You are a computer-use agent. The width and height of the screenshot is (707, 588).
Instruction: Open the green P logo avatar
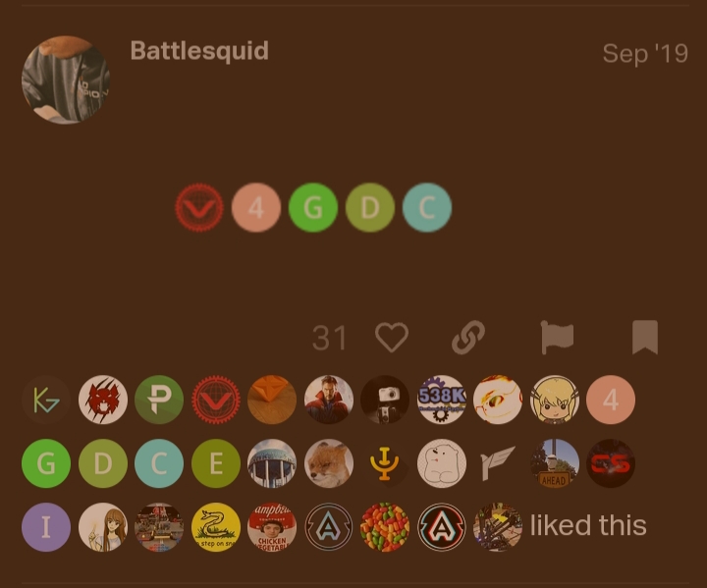coord(159,400)
